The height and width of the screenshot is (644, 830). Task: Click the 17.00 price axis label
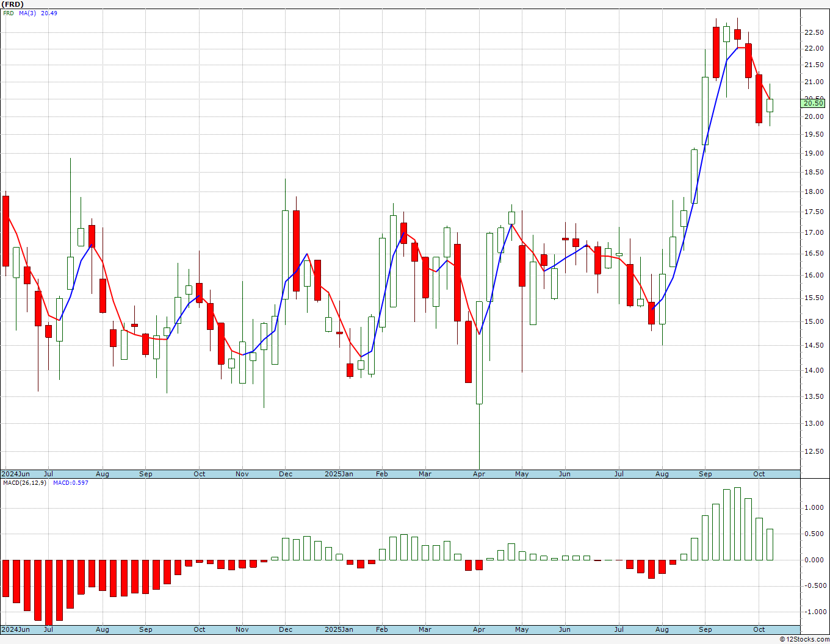[814, 232]
